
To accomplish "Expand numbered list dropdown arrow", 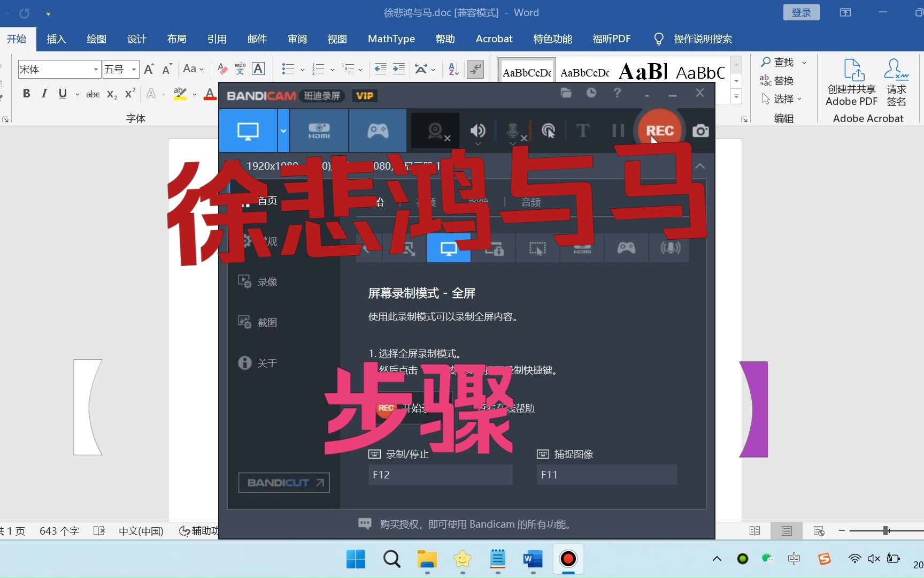I will click(x=333, y=70).
